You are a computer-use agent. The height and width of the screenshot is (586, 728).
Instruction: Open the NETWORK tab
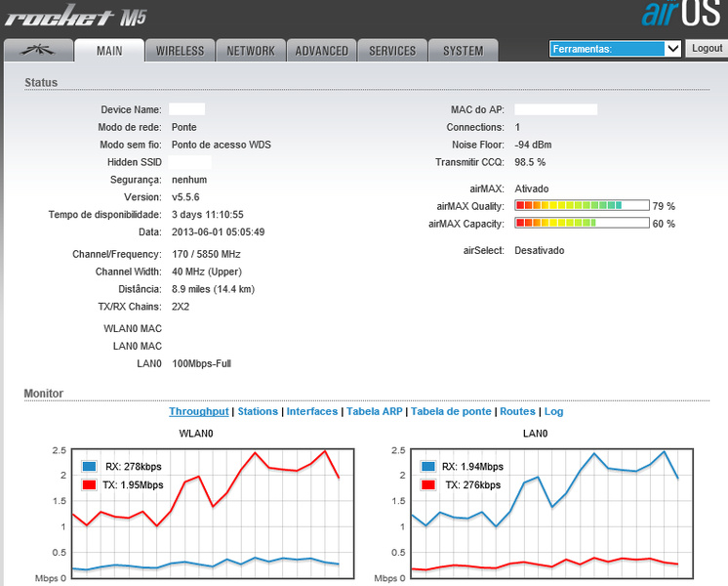point(251,50)
